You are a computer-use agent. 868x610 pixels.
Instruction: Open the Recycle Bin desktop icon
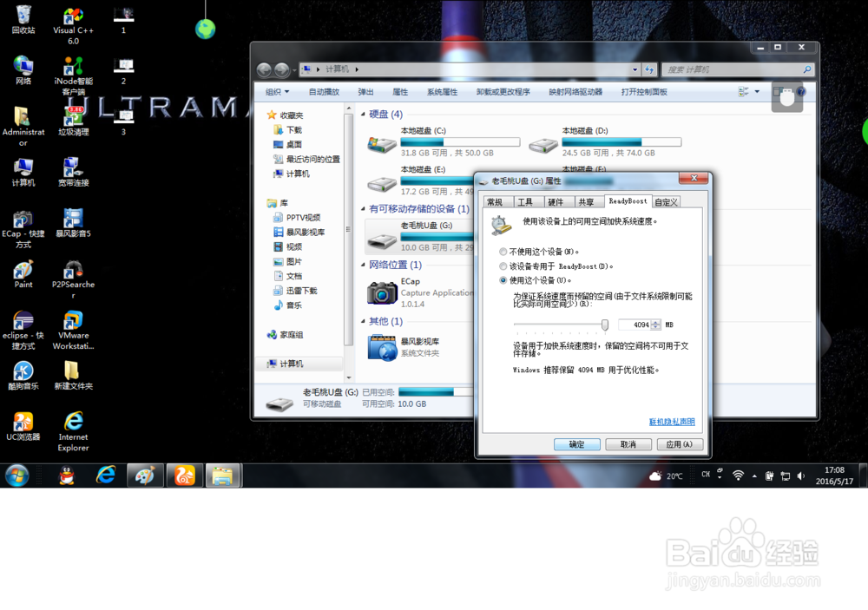[x=23, y=20]
